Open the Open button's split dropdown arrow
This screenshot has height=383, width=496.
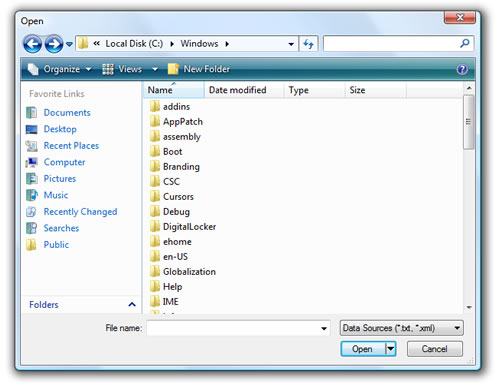pyautogui.click(x=390, y=349)
